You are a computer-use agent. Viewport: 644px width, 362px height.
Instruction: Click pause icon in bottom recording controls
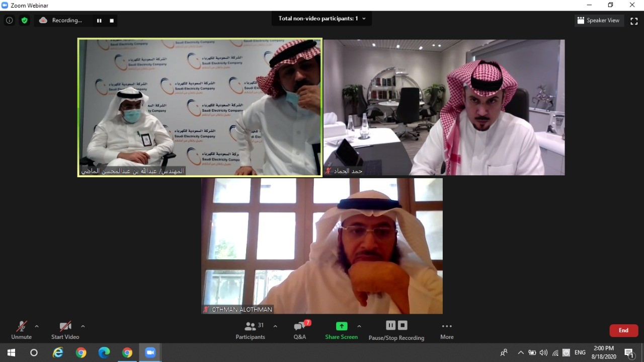[390, 325]
